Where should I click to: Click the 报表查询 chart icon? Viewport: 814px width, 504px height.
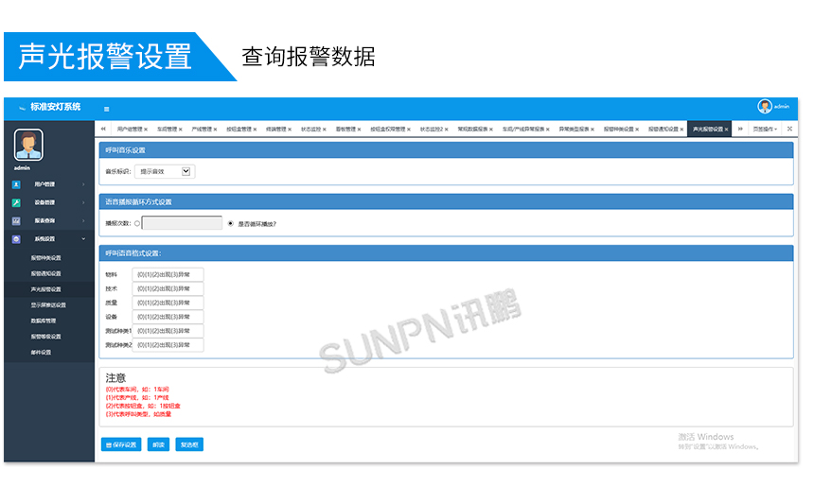tap(16, 220)
